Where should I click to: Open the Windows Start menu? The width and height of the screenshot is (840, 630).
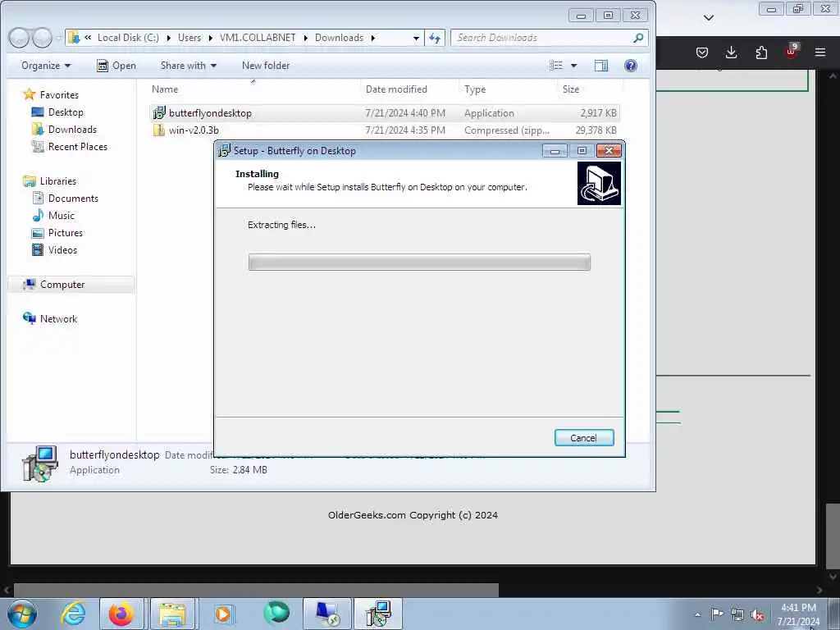(22, 614)
